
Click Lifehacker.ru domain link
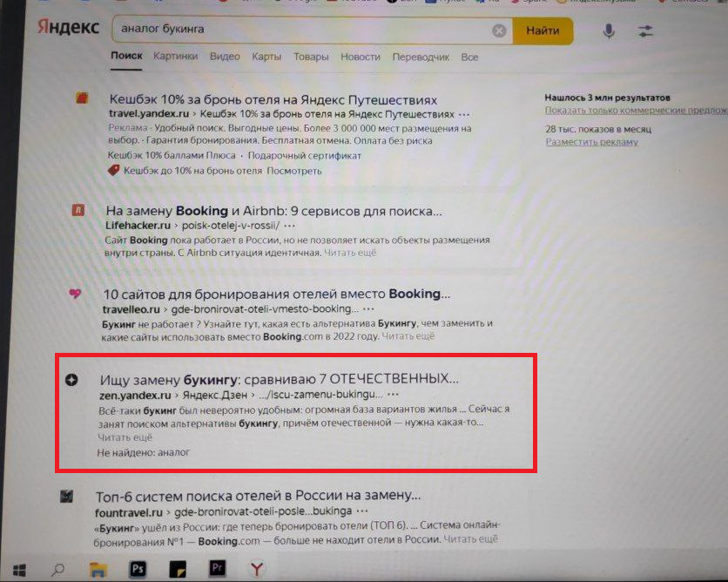138,226
